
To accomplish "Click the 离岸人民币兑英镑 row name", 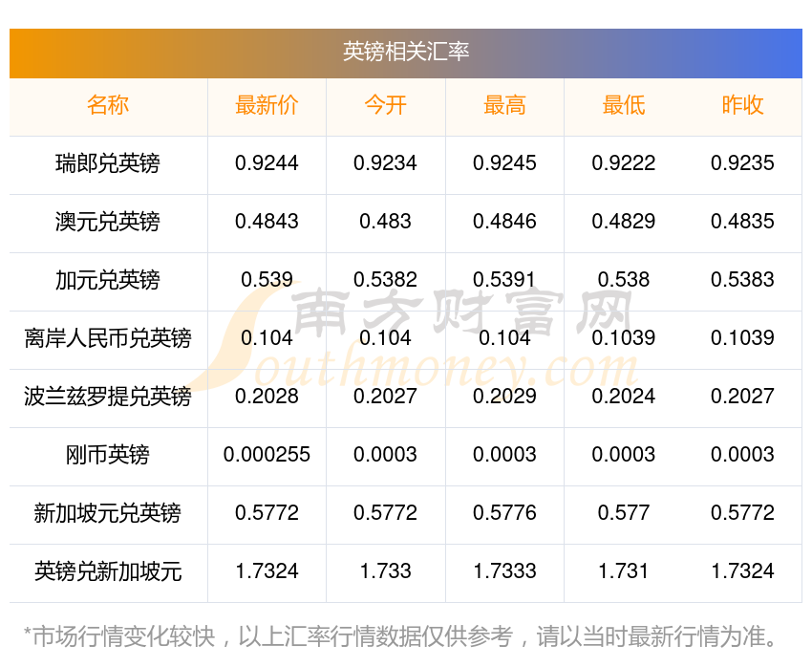I will [108, 338].
